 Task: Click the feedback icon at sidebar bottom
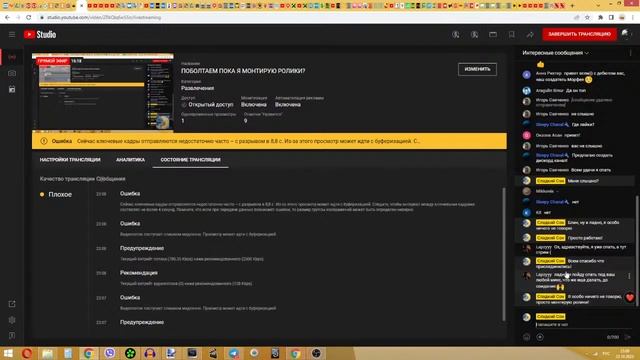pos(12,336)
